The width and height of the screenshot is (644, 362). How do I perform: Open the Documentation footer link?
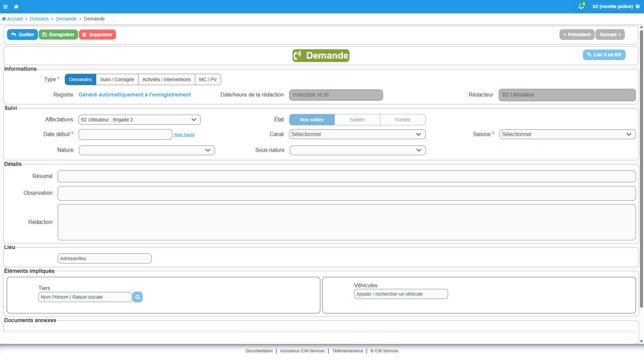259,351
